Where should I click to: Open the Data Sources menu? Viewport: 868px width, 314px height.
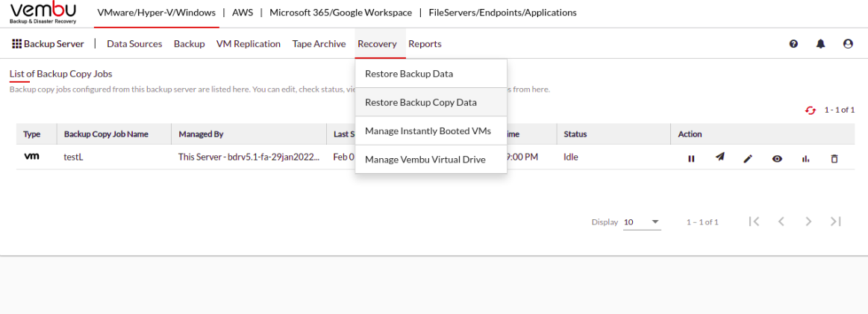134,44
